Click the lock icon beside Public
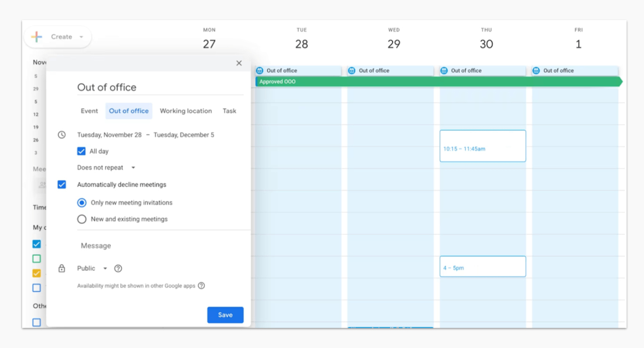Image resolution: width=644 pixels, height=348 pixels. pyautogui.click(x=62, y=269)
